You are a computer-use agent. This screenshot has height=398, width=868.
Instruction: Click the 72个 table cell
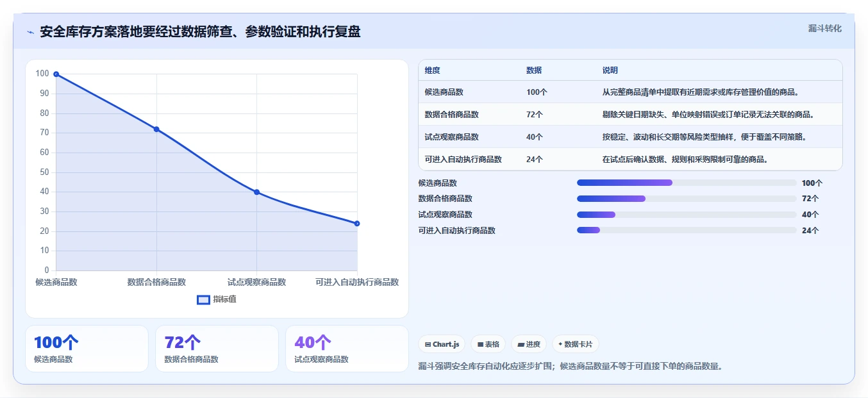point(535,115)
